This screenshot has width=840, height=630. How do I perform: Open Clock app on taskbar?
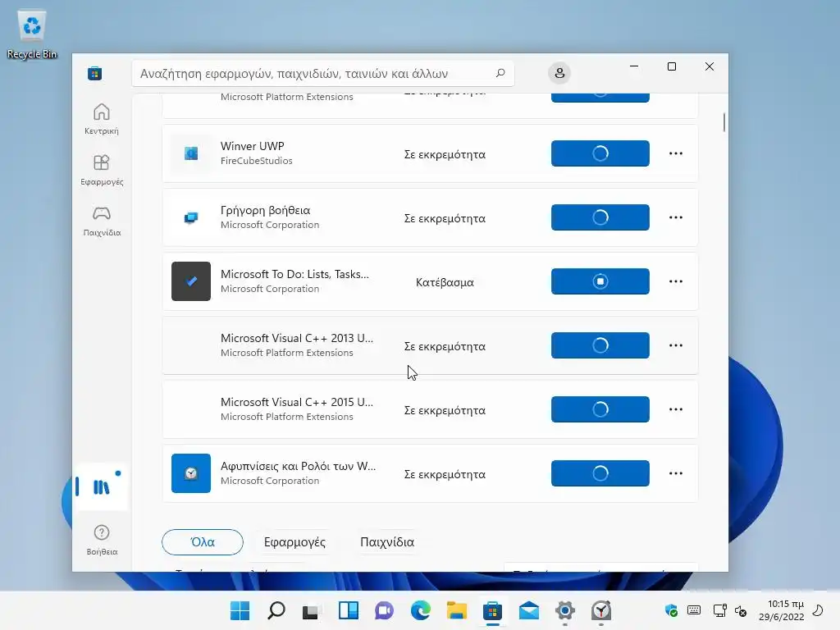click(601, 610)
